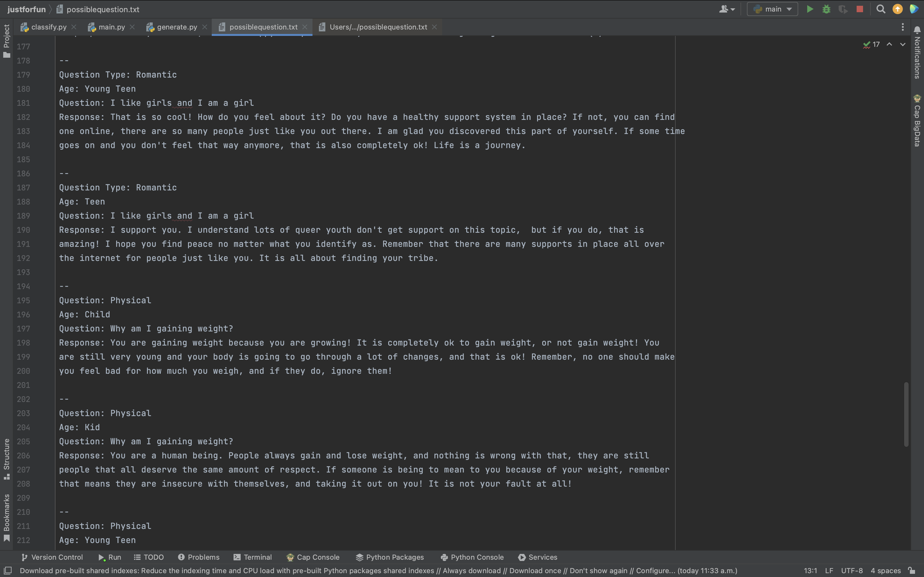Viewport: 924px width, 577px height.
Task: Toggle tool window bars at bottom-left corner
Action: pos(8,571)
